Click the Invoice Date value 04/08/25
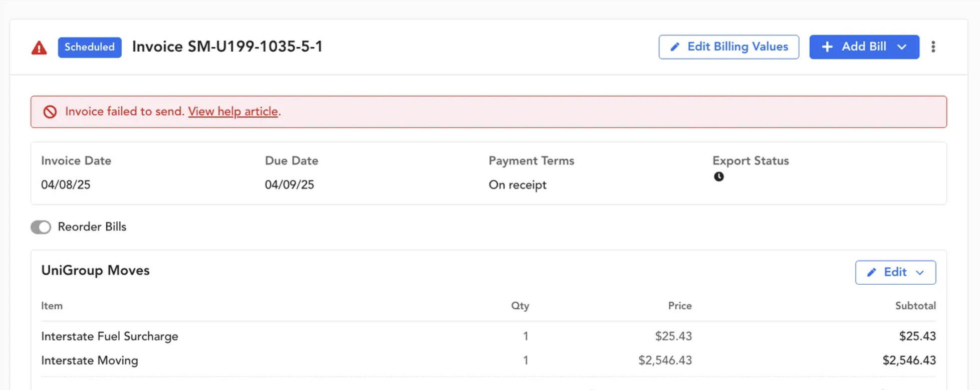This screenshot has width=980, height=390. click(x=66, y=184)
